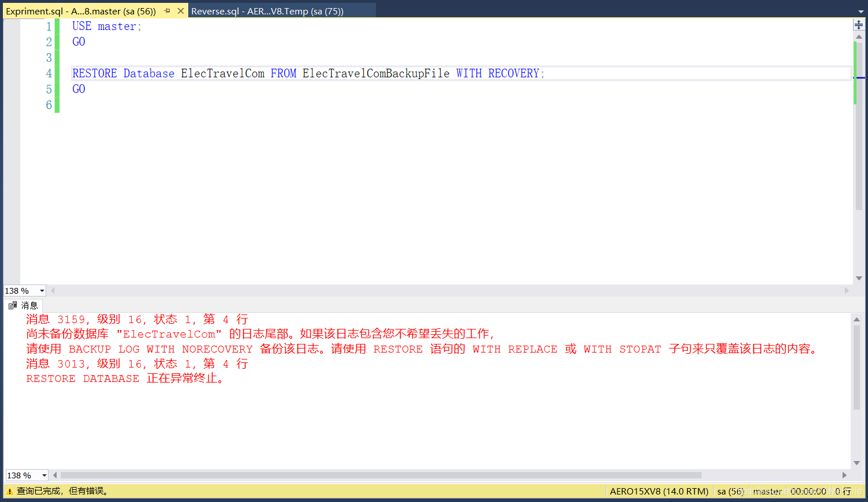This screenshot has height=502, width=868.
Task: Click the 00:00:00 elapsed time entry
Action: coord(809,492)
